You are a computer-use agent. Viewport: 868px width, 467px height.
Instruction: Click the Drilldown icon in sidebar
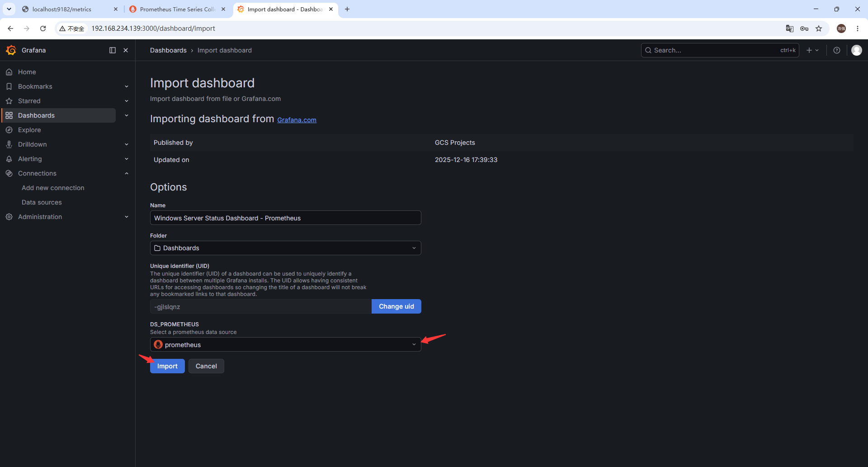9,144
